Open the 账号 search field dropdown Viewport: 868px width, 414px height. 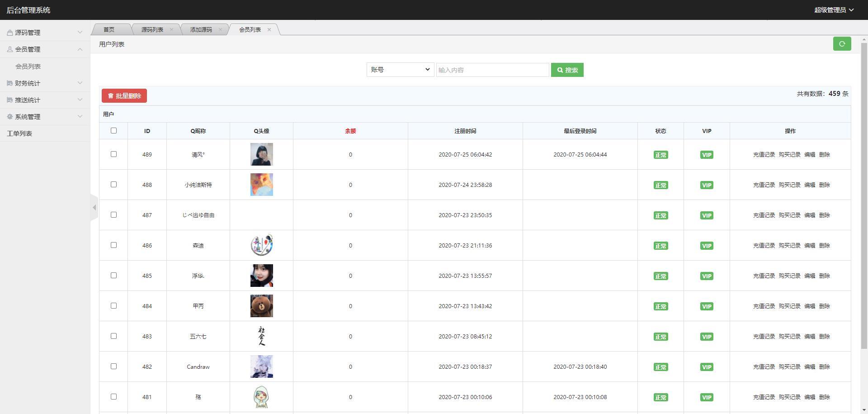click(400, 70)
